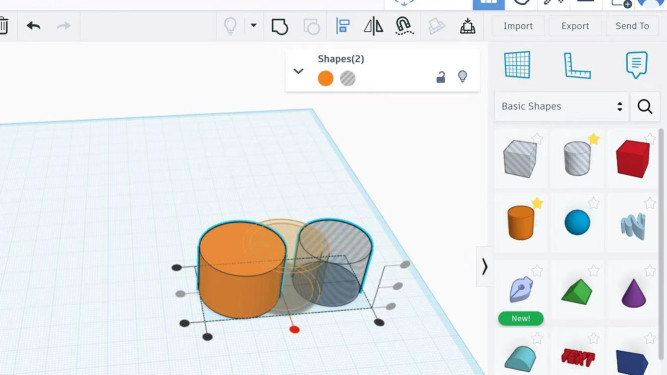Screen dimensions: 667x375
Task: Open the lightbulb visibility dropdown arrow
Action: [254, 26]
